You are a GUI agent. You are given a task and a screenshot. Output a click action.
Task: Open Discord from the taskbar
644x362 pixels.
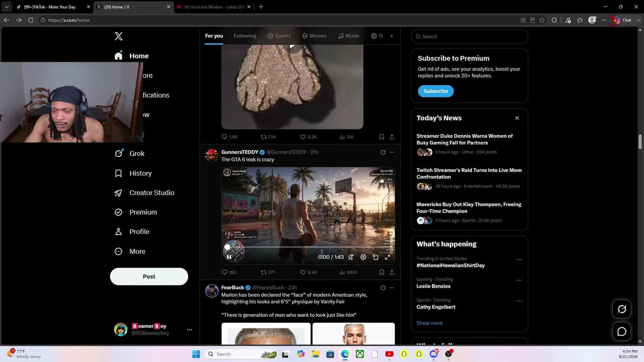click(x=434, y=354)
